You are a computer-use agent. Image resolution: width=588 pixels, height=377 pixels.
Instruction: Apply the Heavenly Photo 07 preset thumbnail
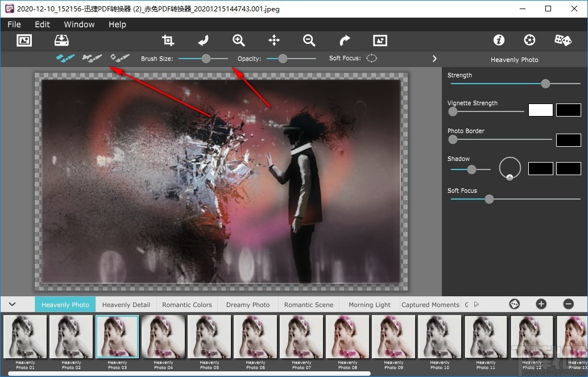pos(302,337)
